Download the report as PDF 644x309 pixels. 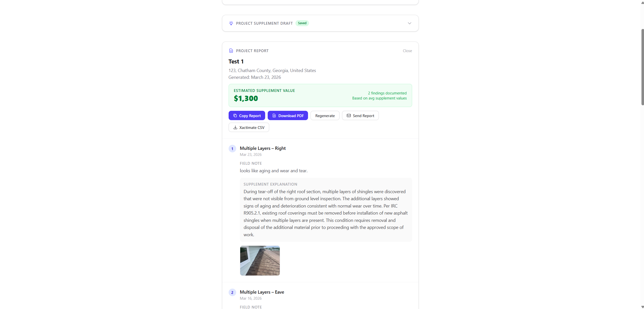pyautogui.click(x=288, y=116)
